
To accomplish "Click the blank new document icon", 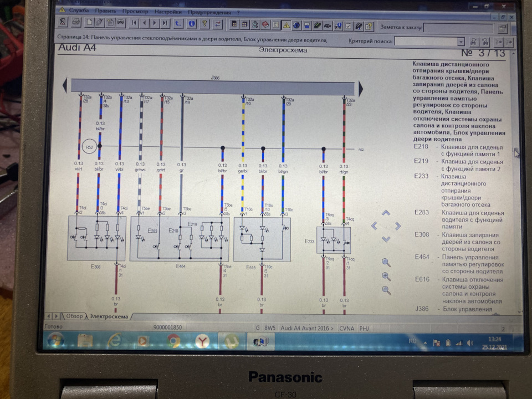I will [x=89, y=23].
